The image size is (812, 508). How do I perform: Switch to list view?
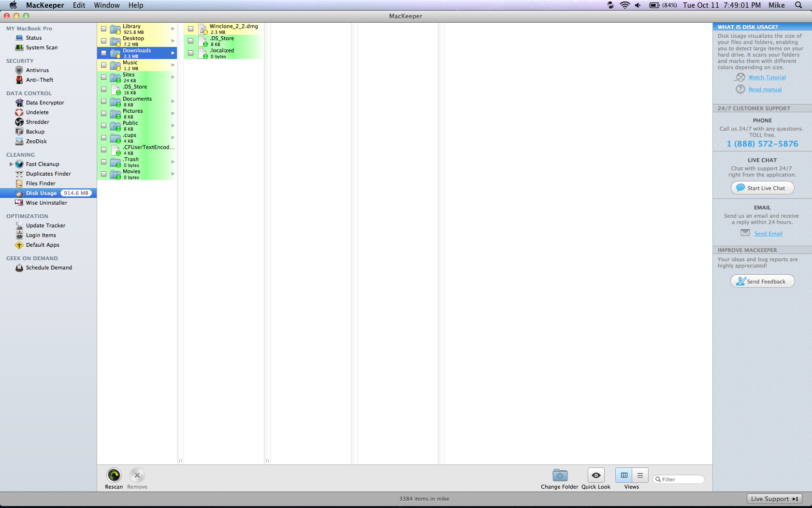point(640,475)
